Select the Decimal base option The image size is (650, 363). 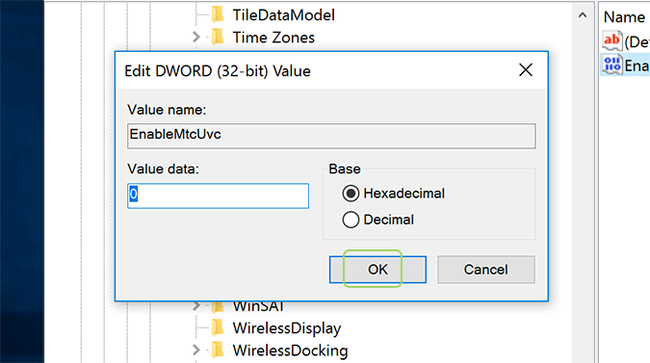[351, 220]
